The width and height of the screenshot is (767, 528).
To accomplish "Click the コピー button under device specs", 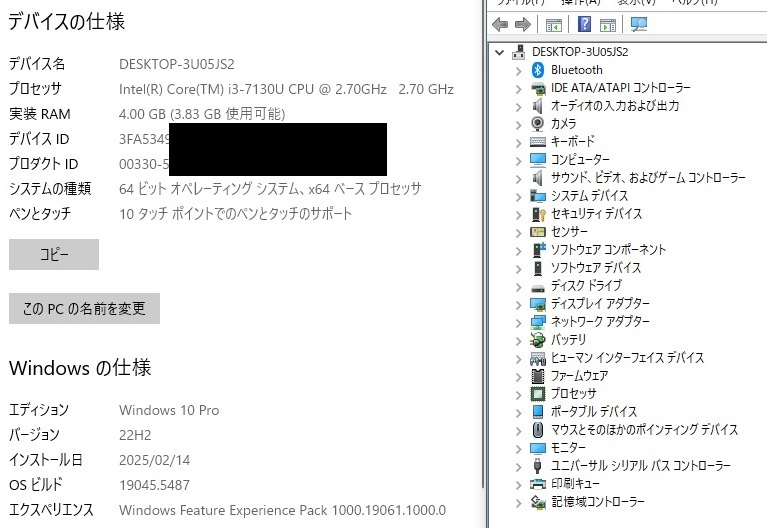I will [x=54, y=254].
